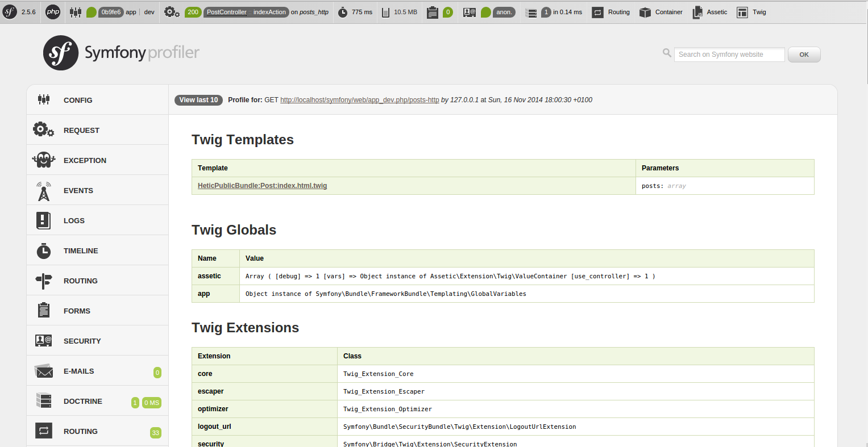
Task: Click the memory usage icon in the debug toolbar
Action: [386, 12]
